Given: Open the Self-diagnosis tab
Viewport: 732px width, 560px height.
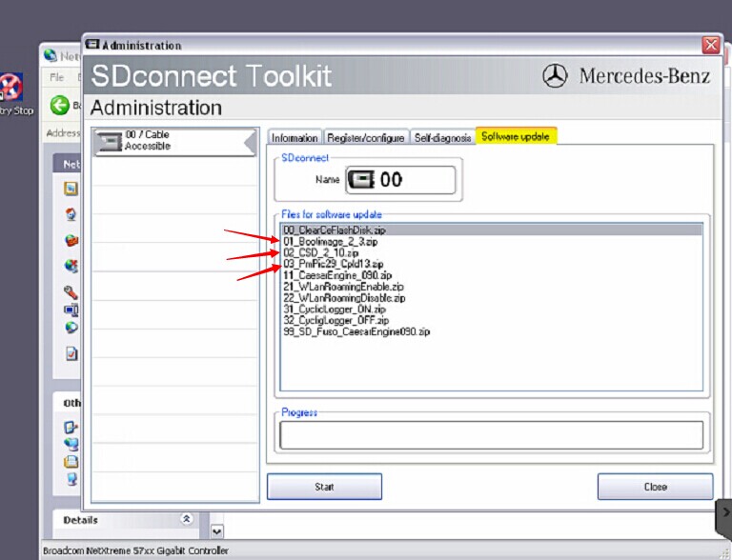Looking at the screenshot, I should point(442,138).
